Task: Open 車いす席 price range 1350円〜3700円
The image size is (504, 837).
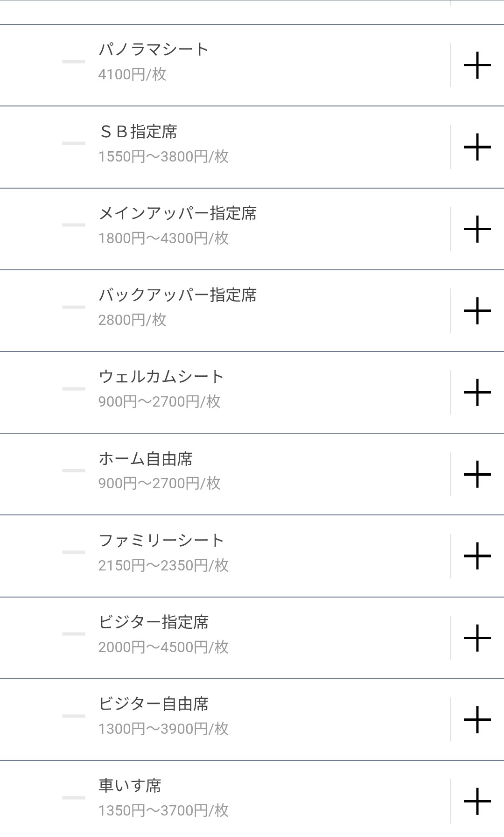Action: coord(163,810)
